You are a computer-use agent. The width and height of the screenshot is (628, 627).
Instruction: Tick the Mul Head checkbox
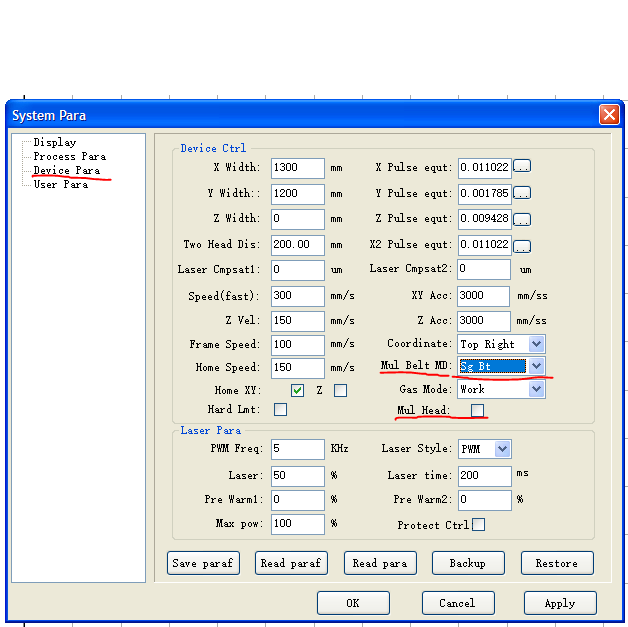478,410
